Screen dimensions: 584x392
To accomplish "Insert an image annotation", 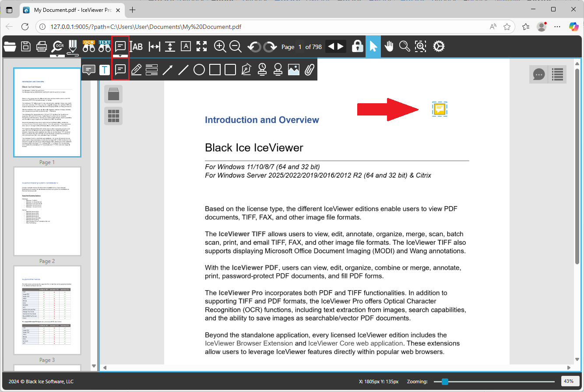I will (x=294, y=70).
